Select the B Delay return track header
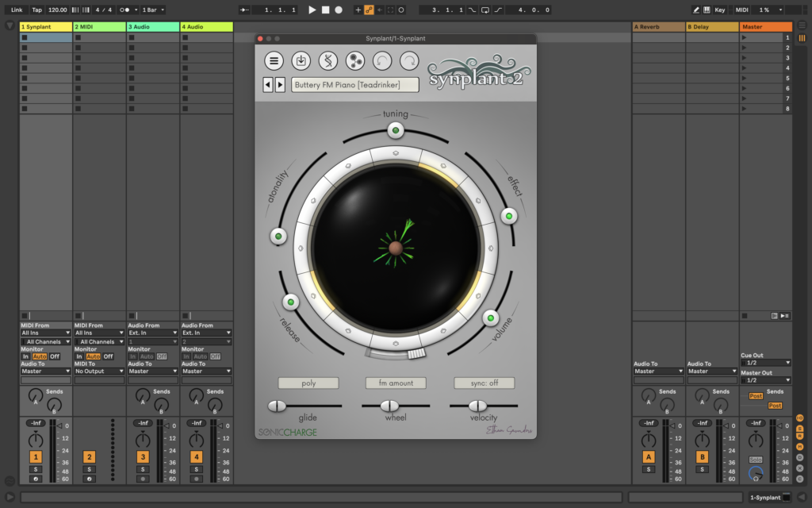Screen dimensions: 812x508 coord(710,26)
